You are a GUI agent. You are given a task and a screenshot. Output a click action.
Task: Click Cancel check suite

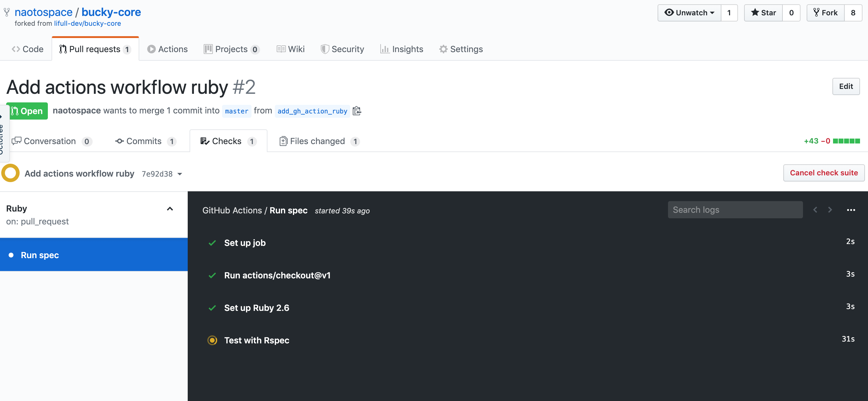tap(824, 173)
